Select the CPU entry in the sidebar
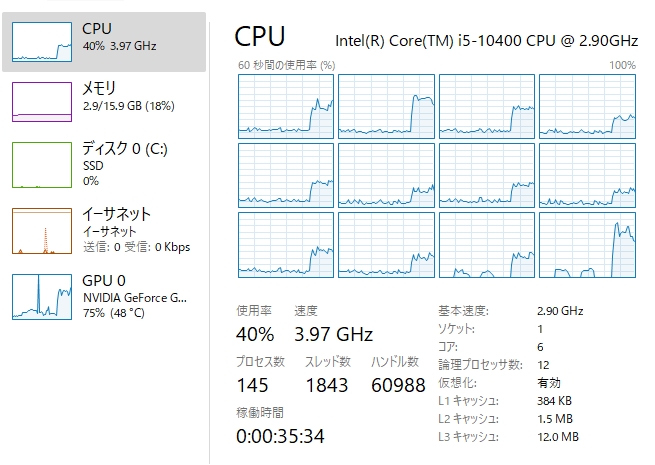Image resolution: width=655 pixels, height=465 pixels. coord(120,37)
